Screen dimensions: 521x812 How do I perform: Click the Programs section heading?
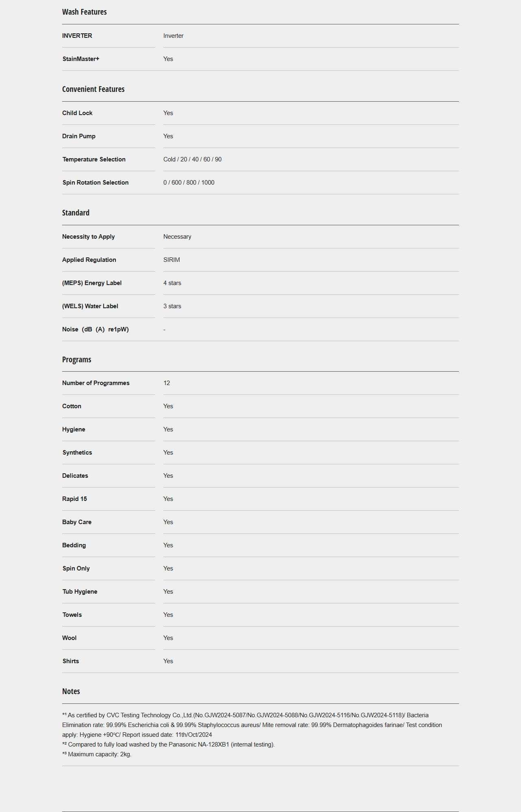(76, 360)
